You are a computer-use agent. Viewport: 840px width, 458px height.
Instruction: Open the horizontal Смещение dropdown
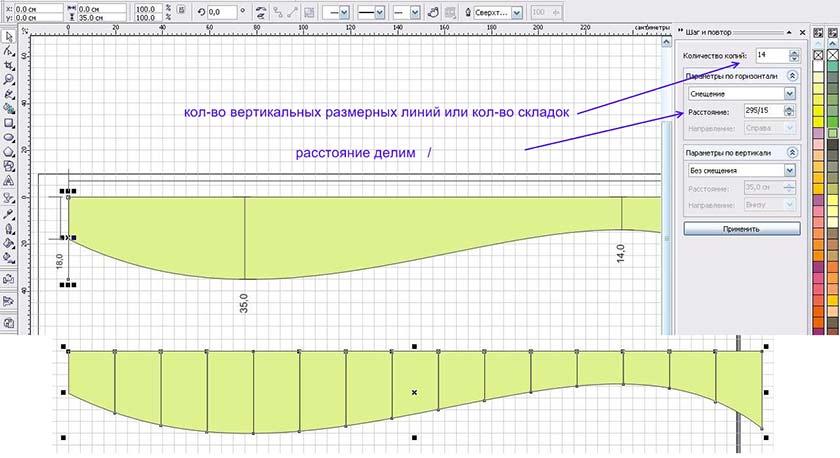[x=790, y=93]
